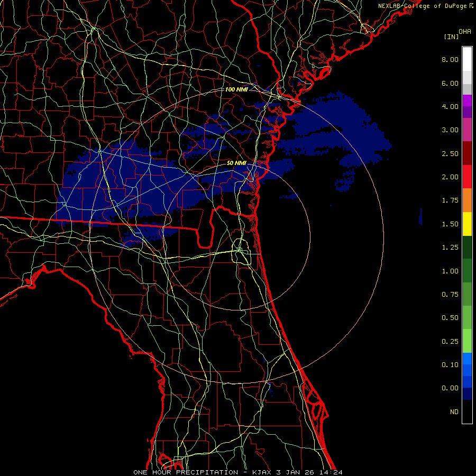This screenshot has height=476, width=476.
Task: Click the 100 NMI range ring label
Action: pyautogui.click(x=236, y=89)
